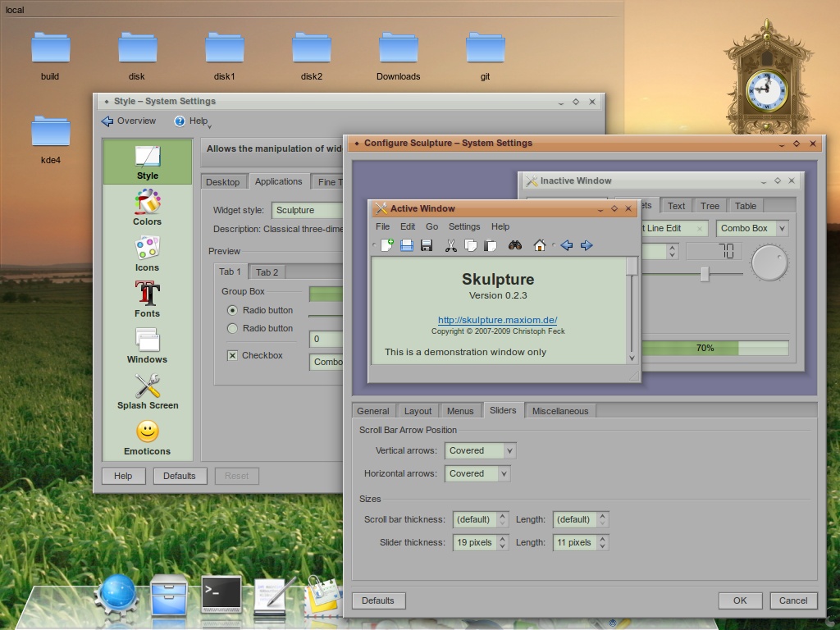The height and width of the screenshot is (630, 840).
Task: Click the blue Back arrow in Active Window toolbar
Action: [x=566, y=245]
